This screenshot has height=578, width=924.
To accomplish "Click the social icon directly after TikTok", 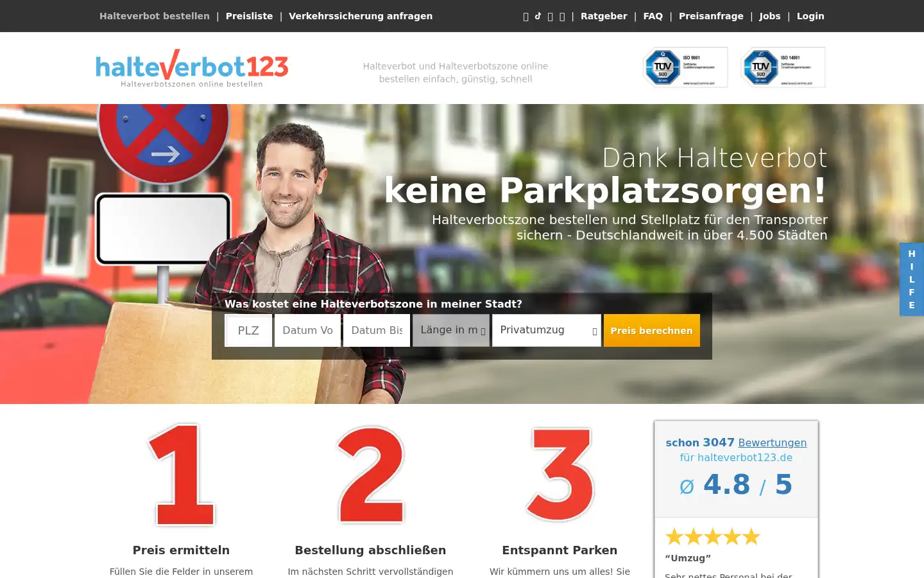I will coord(550,17).
